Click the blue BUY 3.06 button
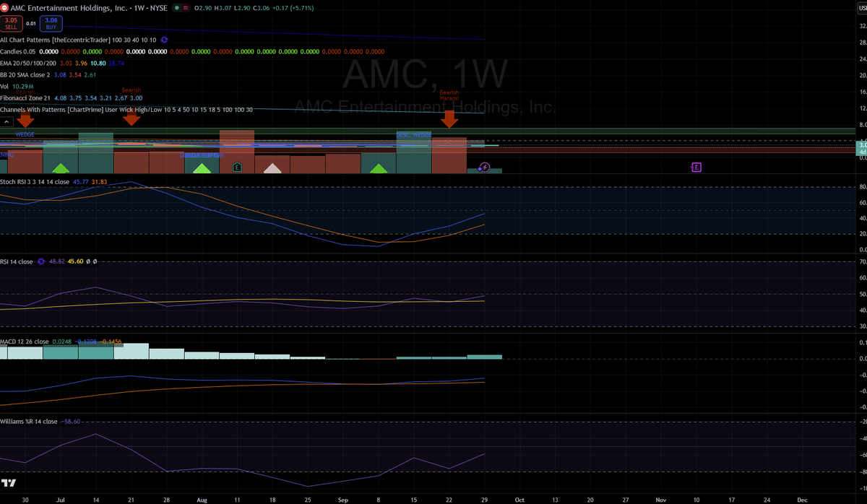The height and width of the screenshot is (504, 867). (51, 24)
